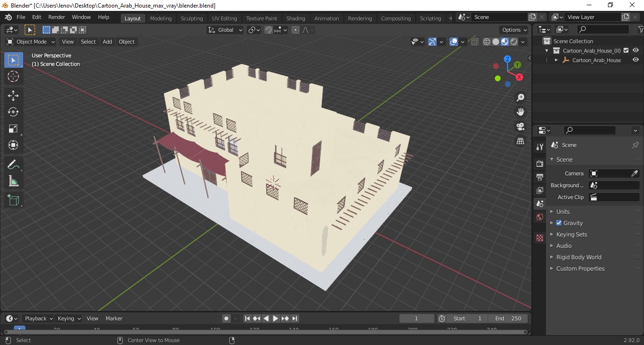Select solid viewport shading
The width and height of the screenshot is (644, 345).
pos(496,42)
